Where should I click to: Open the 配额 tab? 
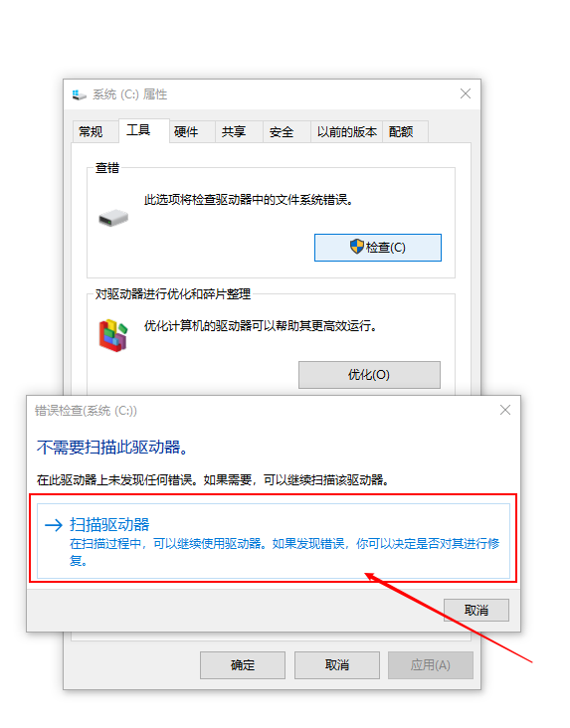401,132
